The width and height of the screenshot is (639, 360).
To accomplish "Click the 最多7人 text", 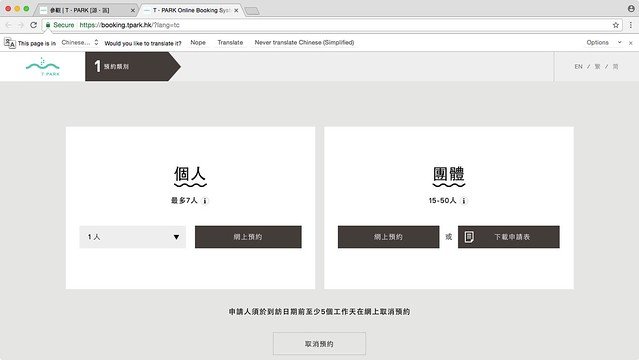I will (184, 201).
